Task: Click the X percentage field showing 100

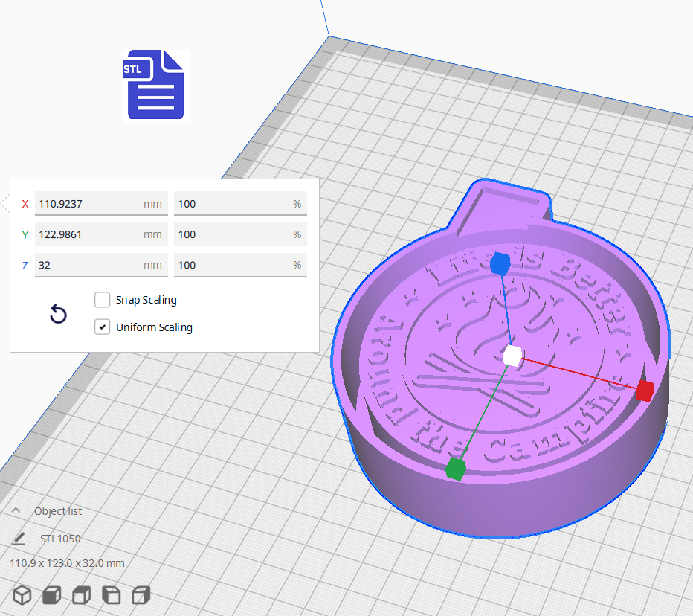Action: coord(239,203)
